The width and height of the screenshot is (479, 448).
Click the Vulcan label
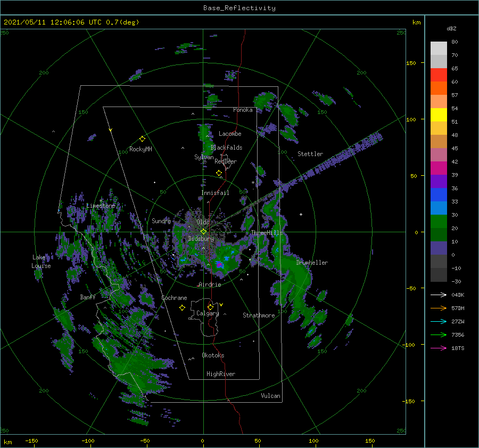271,396
